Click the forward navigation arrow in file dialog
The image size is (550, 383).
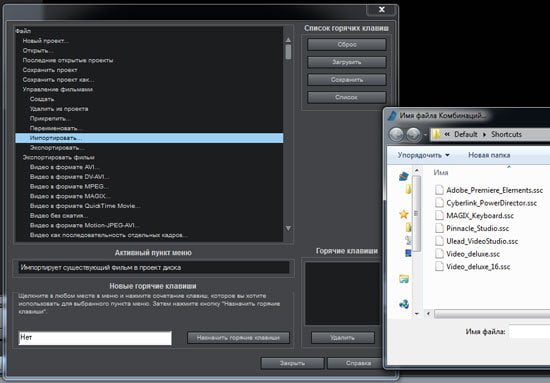[x=414, y=135]
